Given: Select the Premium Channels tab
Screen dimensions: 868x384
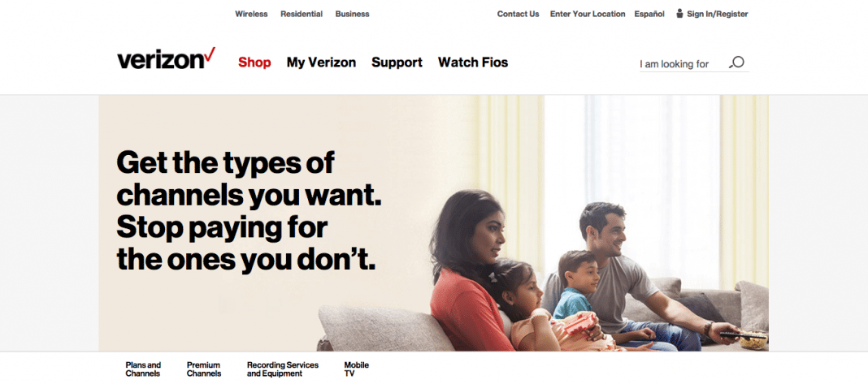Looking at the screenshot, I should pyautogui.click(x=204, y=369).
